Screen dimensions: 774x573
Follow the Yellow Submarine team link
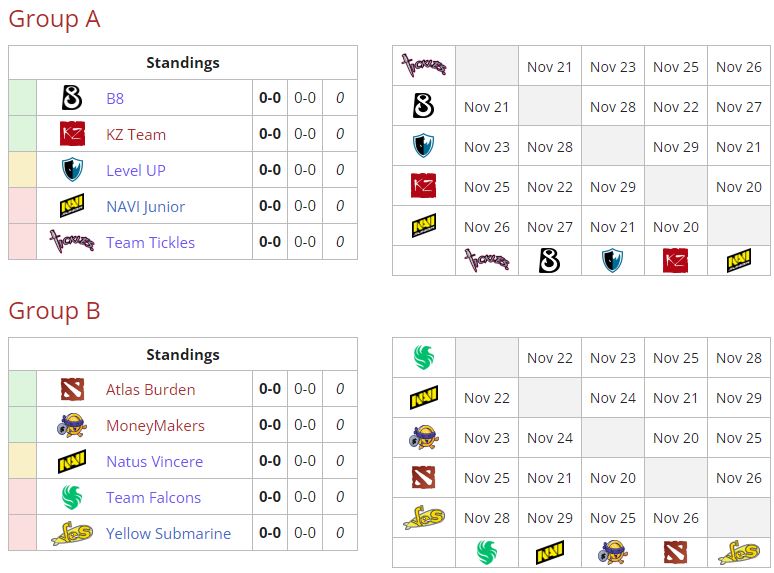(168, 534)
